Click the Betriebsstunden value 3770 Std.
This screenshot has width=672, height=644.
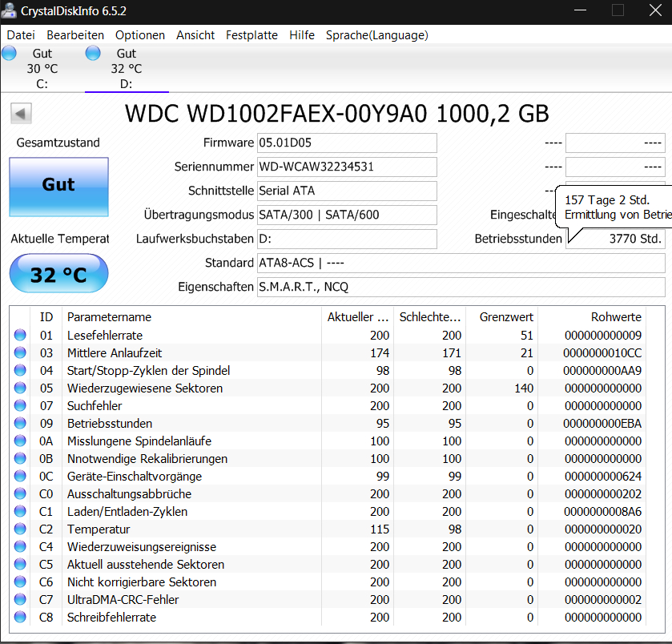pos(615,239)
